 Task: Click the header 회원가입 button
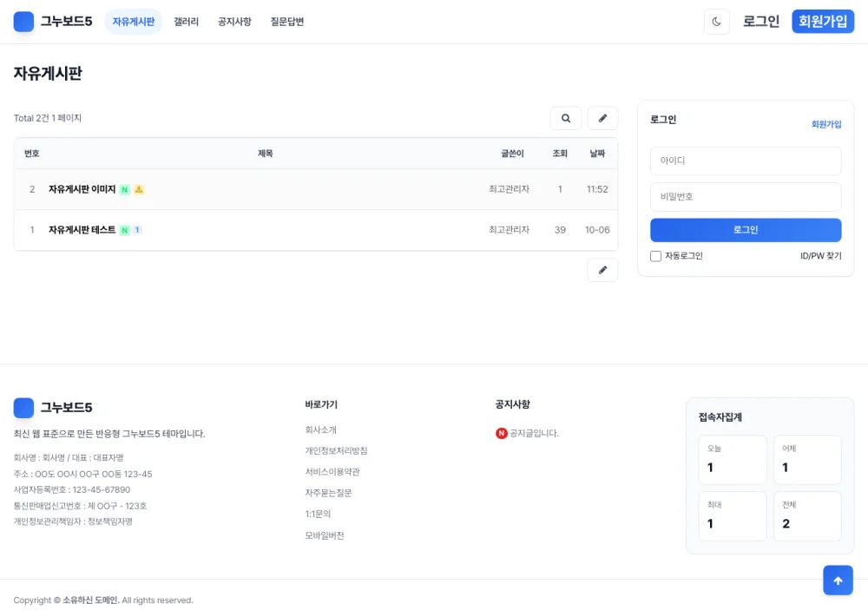click(x=823, y=22)
